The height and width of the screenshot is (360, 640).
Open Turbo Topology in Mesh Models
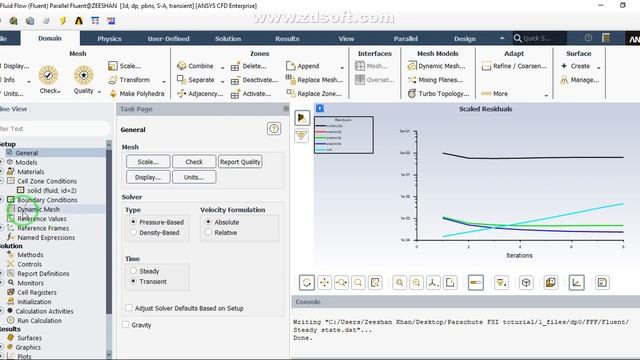click(438, 93)
